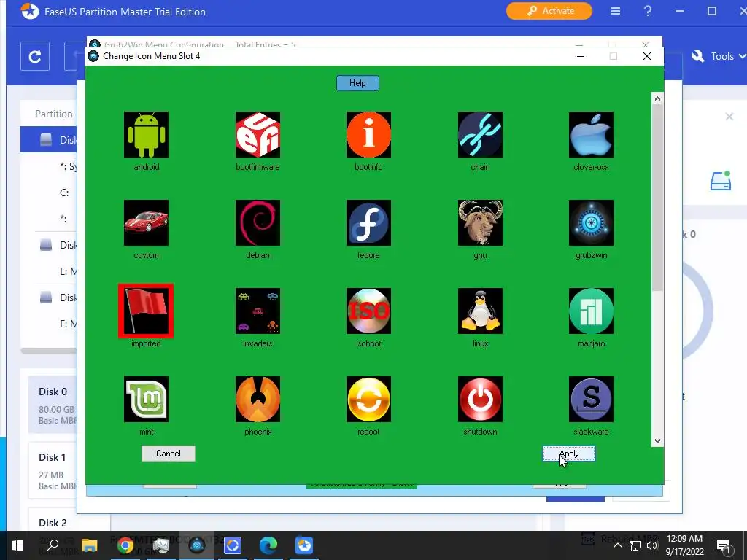Screen dimensions: 747x560
Task: Pick the phoenix icon
Action: click(x=258, y=399)
